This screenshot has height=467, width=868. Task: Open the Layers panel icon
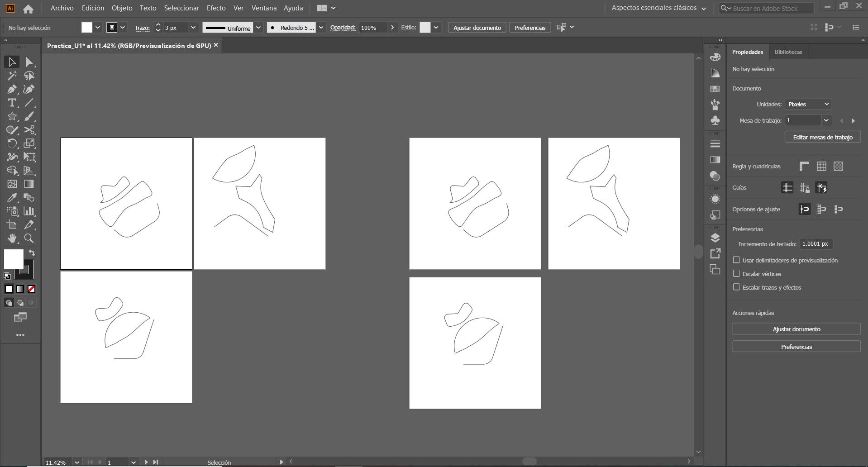715,238
